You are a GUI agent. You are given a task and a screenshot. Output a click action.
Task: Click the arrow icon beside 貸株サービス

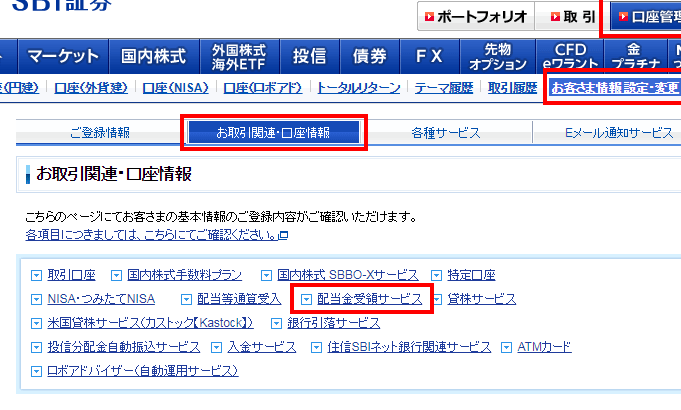pos(437,299)
